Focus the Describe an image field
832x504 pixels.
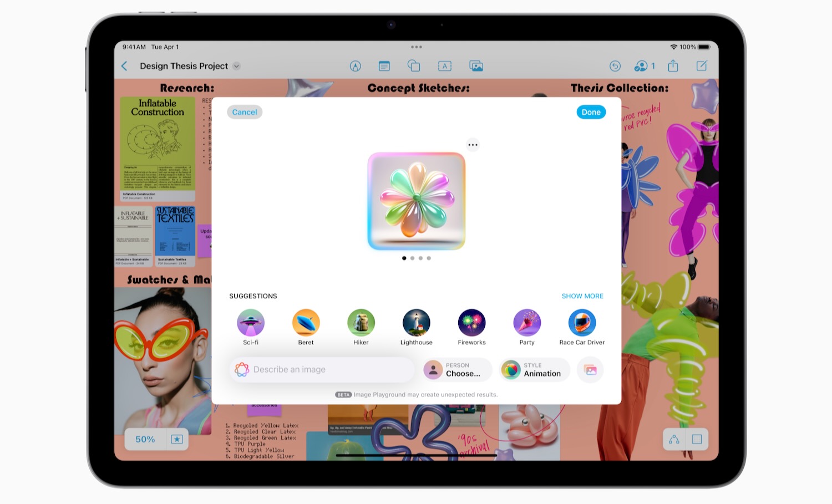coord(322,370)
